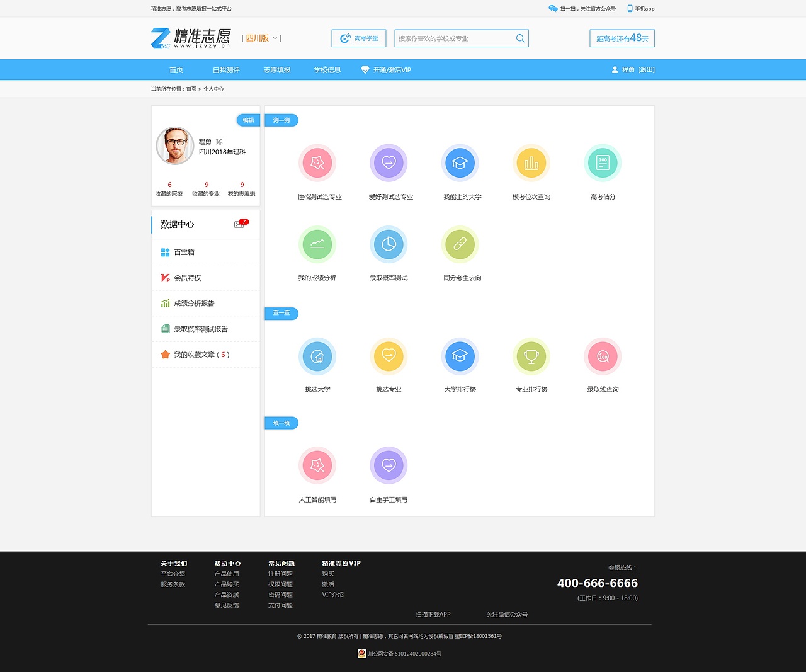Open the 高考估分 score icon

[603, 162]
